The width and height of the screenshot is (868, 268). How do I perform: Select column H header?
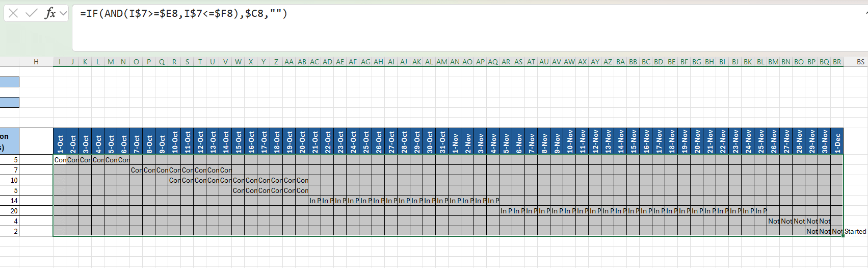36,62
